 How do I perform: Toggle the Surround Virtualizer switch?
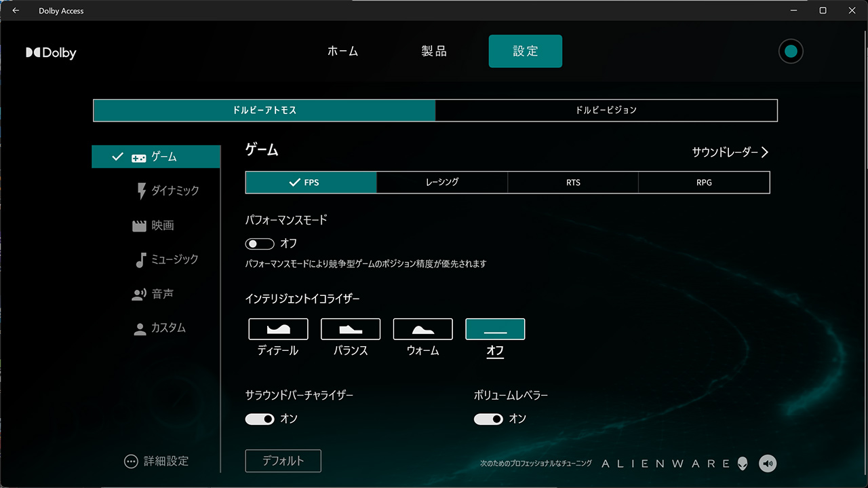(260, 419)
